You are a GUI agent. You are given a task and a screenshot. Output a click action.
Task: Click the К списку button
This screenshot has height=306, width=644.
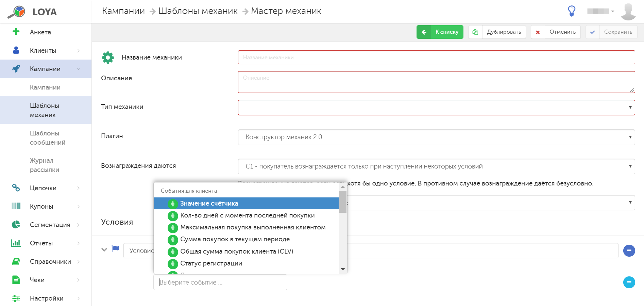tap(440, 32)
